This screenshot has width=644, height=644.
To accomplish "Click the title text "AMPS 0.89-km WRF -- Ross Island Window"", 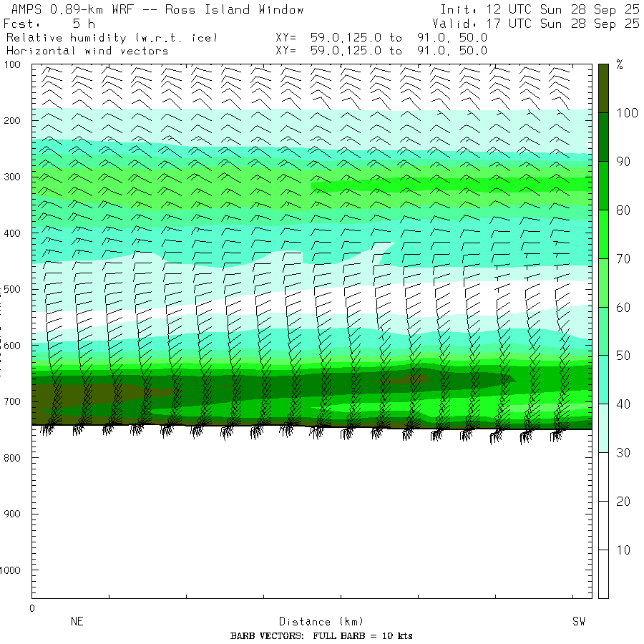I will [x=157, y=9].
